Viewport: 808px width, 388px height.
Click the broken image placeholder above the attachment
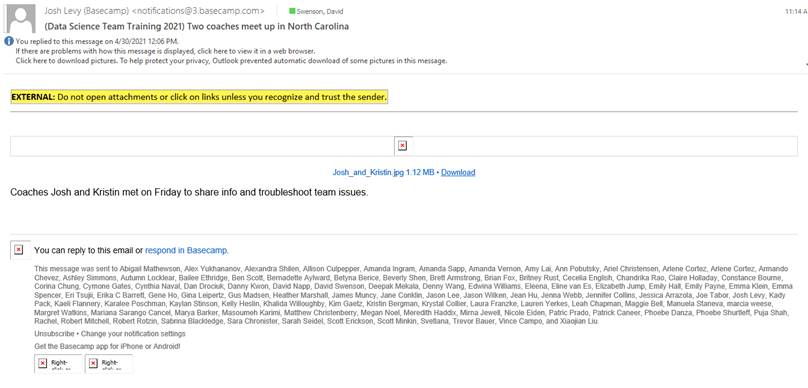click(402, 146)
